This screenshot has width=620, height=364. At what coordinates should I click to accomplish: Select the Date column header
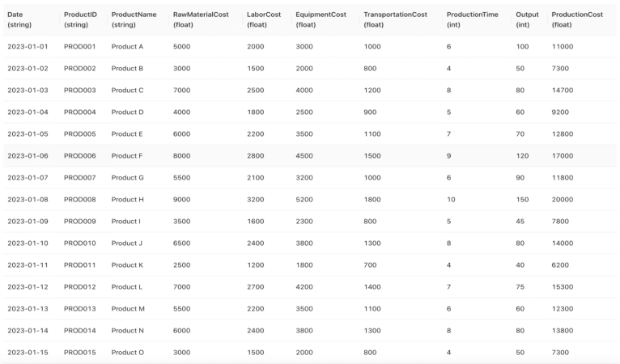(19, 19)
